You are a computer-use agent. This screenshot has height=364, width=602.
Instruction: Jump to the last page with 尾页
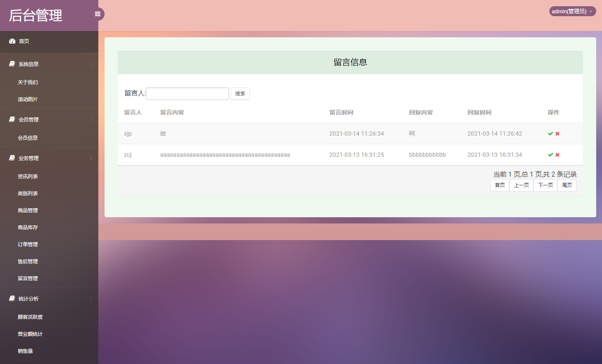(x=567, y=185)
